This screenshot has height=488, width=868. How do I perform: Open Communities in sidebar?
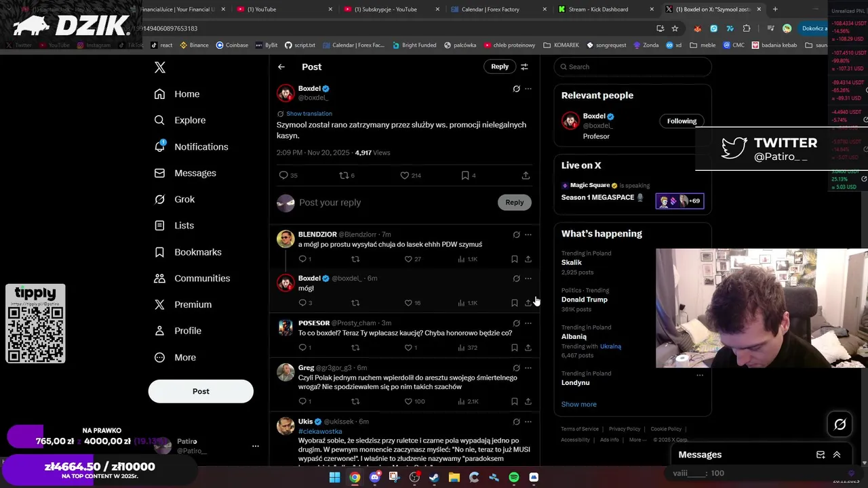coord(192,278)
